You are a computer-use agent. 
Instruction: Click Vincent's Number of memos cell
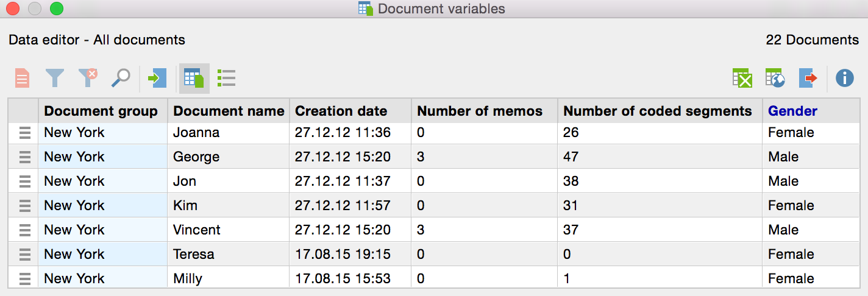pyautogui.click(x=485, y=230)
